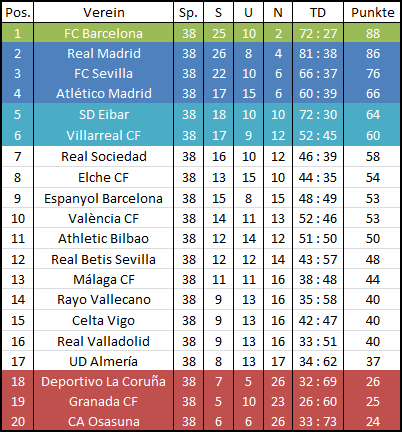402x432 pixels.
Task: Select CA Osasuna team cell
Action: point(104,421)
